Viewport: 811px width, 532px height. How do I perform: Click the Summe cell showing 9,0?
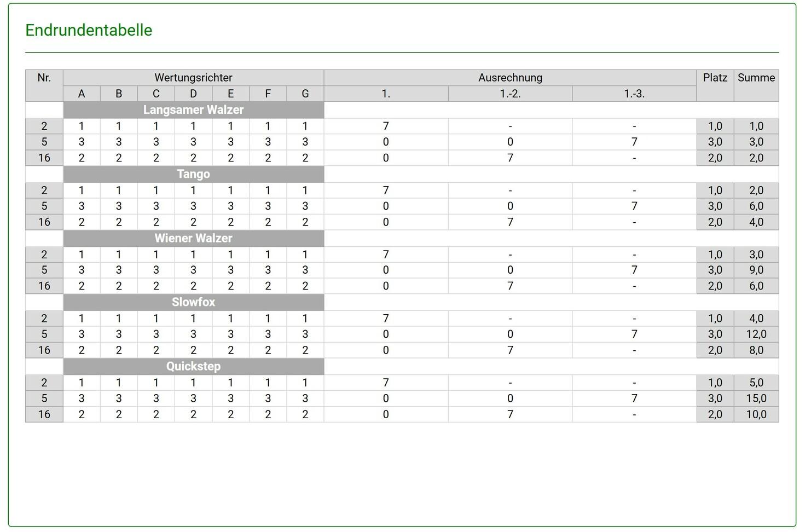756,270
